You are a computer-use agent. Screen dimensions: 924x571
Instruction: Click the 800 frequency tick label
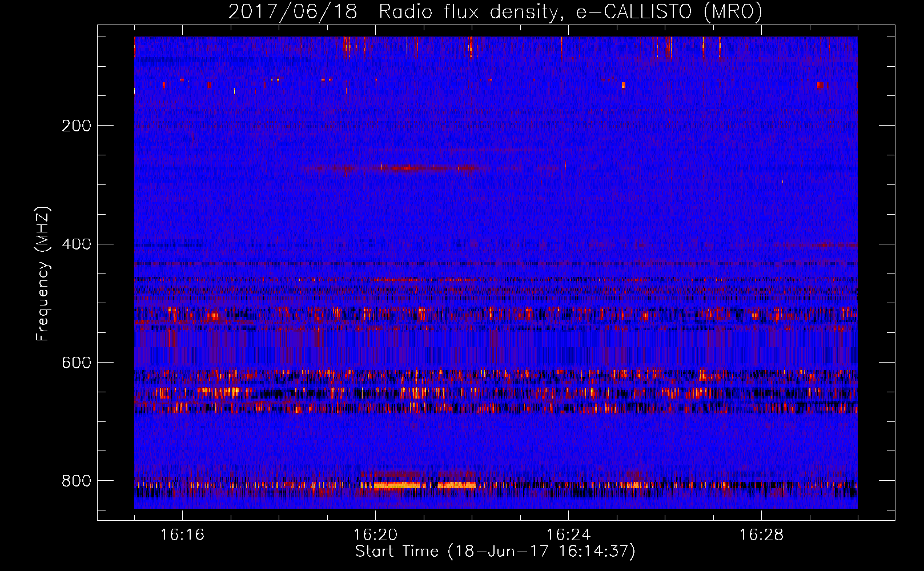point(77,481)
